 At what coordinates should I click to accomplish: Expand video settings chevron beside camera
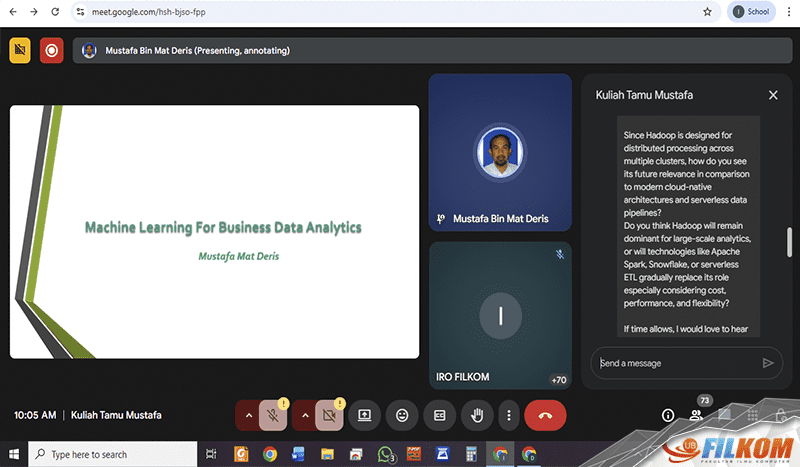pos(304,414)
